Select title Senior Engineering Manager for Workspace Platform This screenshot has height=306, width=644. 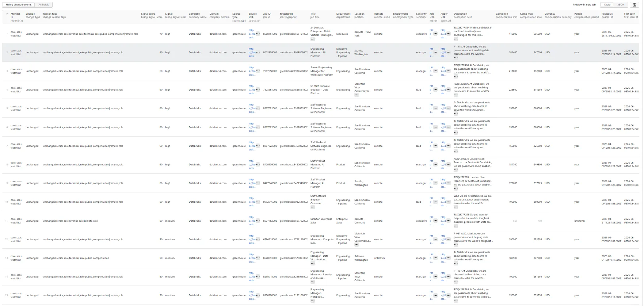pos(322,71)
